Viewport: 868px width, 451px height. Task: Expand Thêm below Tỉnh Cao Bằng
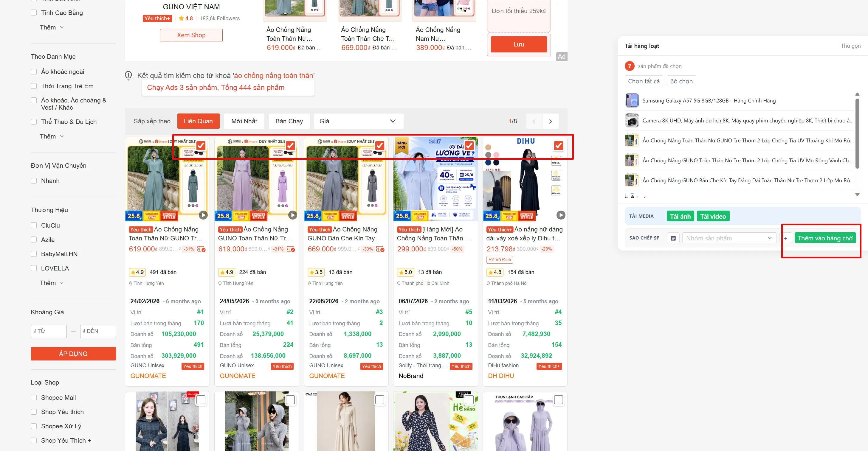coord(52,27)
